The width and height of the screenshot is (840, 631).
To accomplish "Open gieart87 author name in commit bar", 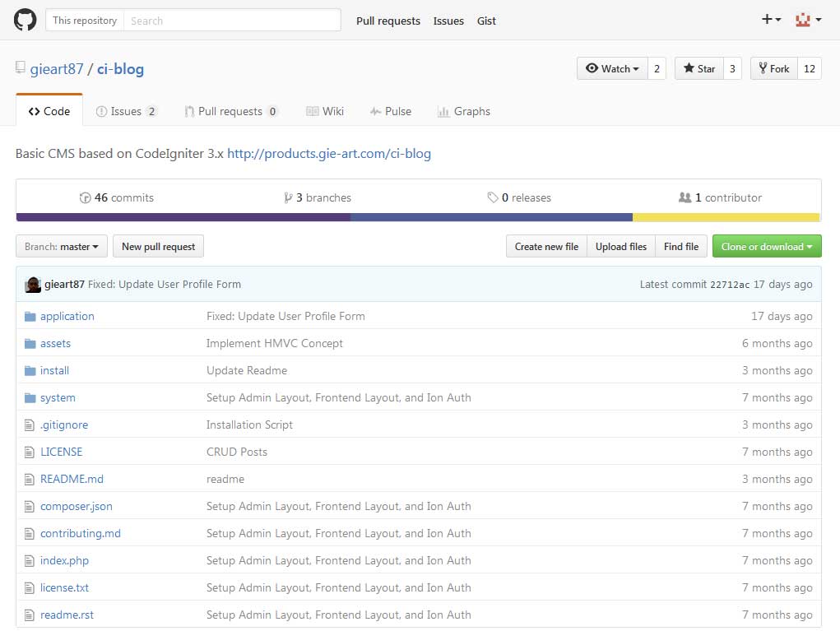I will [64, 285].
